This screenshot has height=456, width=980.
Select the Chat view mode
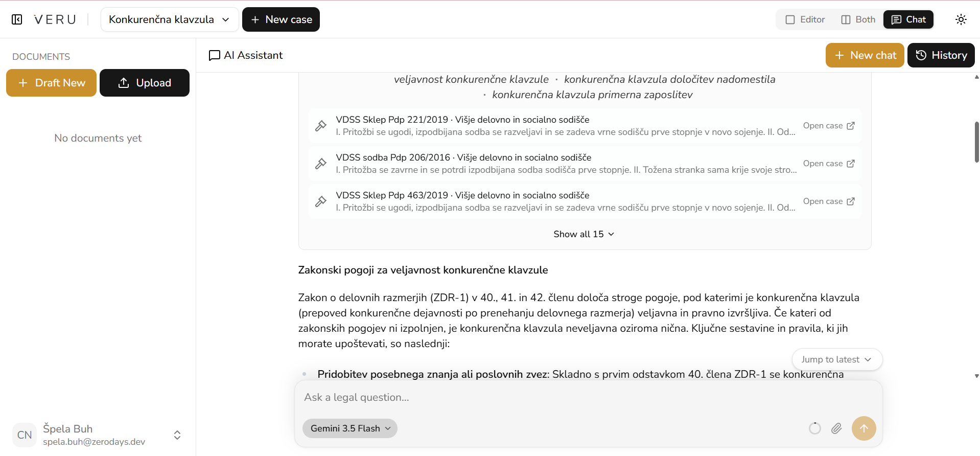(908, 19)
